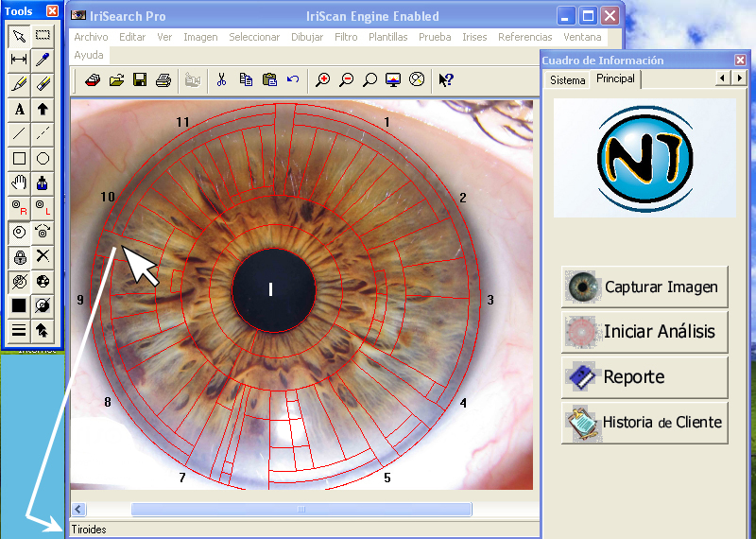Toggle the left eye L tool
This screenshot has height=539, width=756.
[43, 207]
